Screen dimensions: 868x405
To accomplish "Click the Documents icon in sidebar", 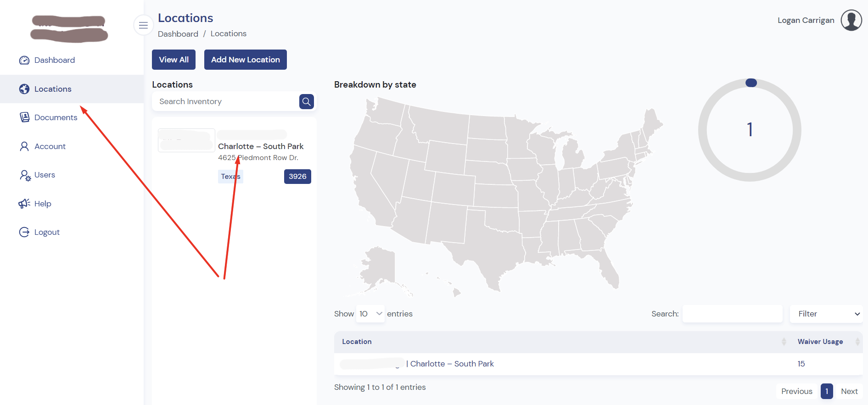I will pyautogui.click(x=24, y=117).
